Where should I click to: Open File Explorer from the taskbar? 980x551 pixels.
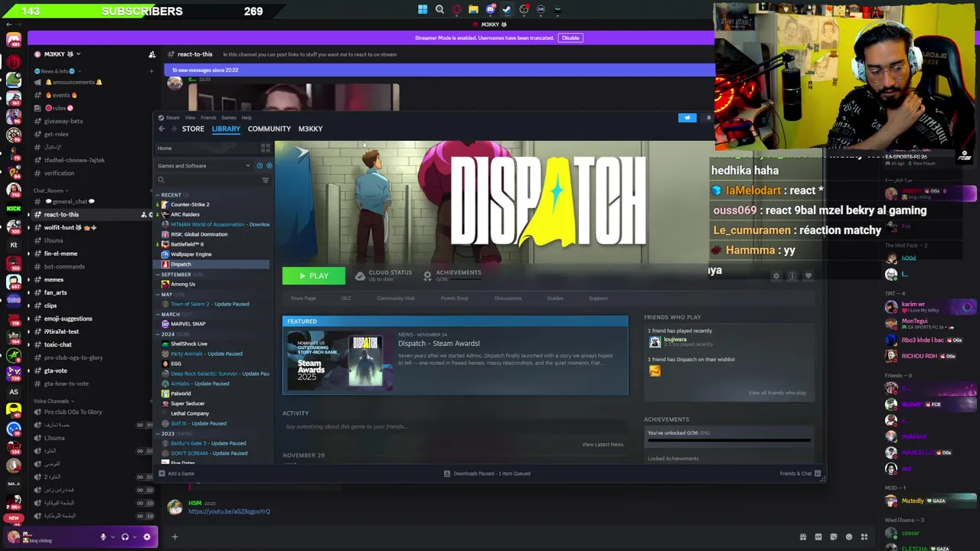(x=473, y=10)
